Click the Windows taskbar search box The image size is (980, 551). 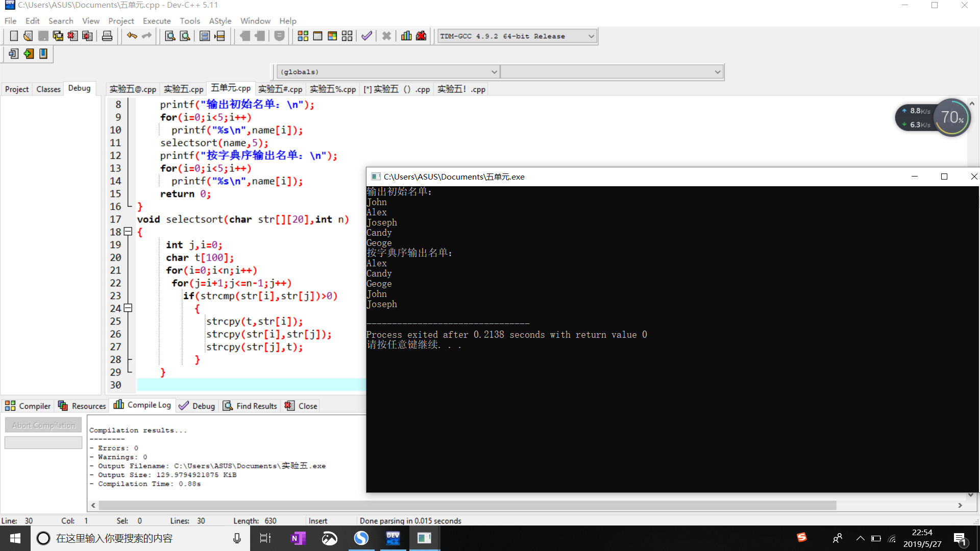(x=133, y=538)
